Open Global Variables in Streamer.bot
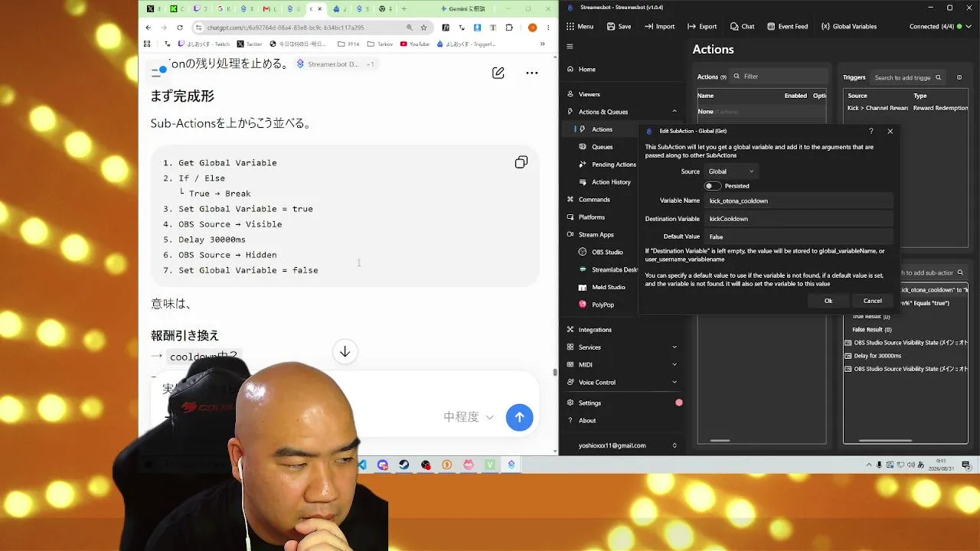980x551 pixels. [849, 27]
